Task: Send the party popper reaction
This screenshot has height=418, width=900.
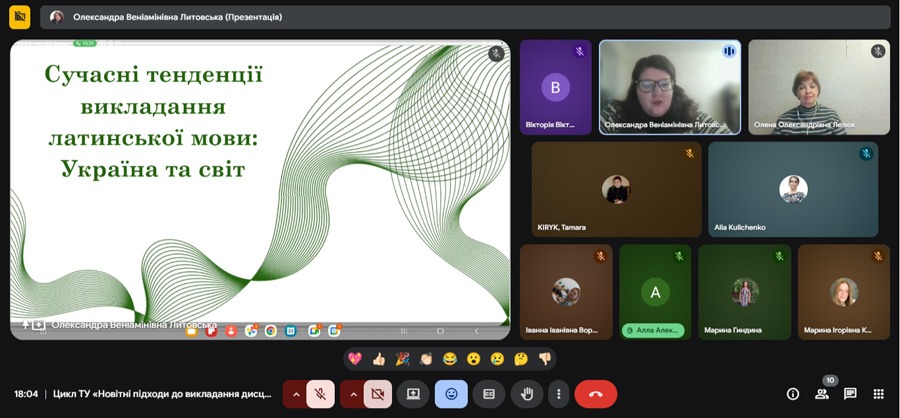Action: [402, 359]
